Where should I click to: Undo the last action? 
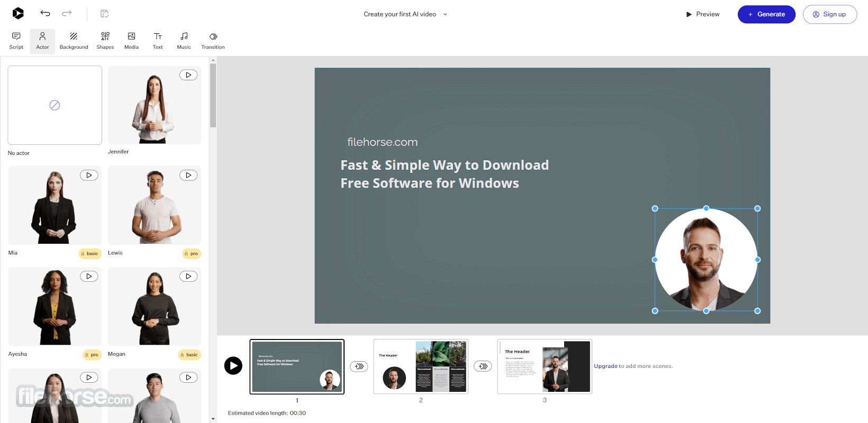click(45, 13)
